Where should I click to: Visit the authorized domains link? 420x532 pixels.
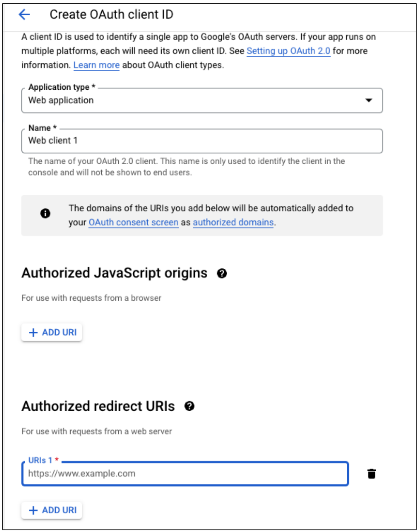pos(233,222)
